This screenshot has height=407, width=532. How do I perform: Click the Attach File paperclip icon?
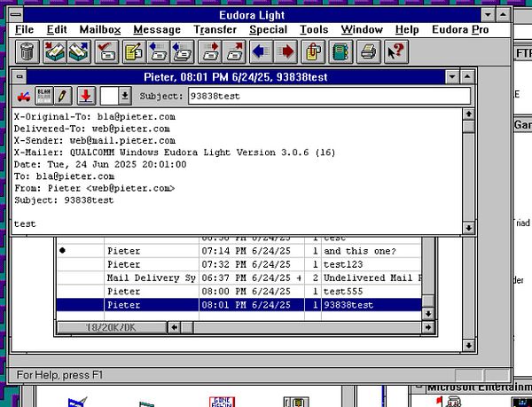(x=313, y=52)
